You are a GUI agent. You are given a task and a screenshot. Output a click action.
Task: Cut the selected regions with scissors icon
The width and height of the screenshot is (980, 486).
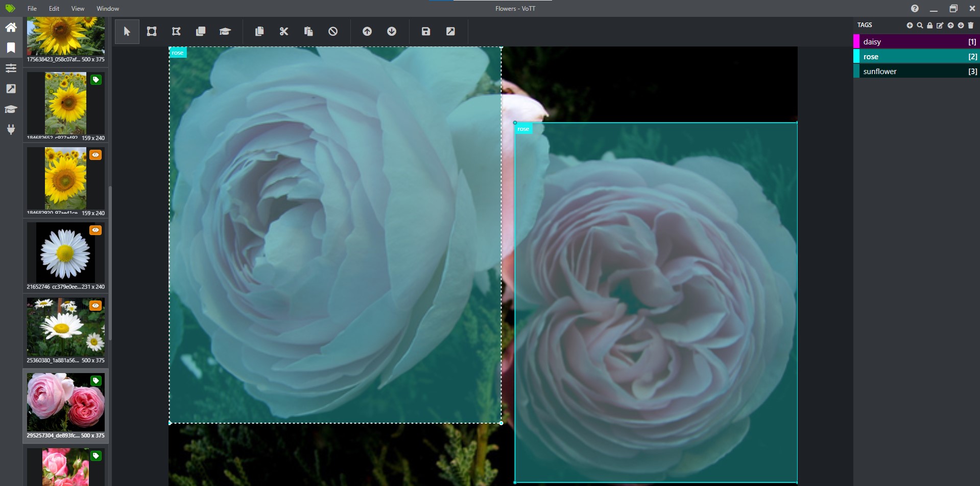[284, 32]
